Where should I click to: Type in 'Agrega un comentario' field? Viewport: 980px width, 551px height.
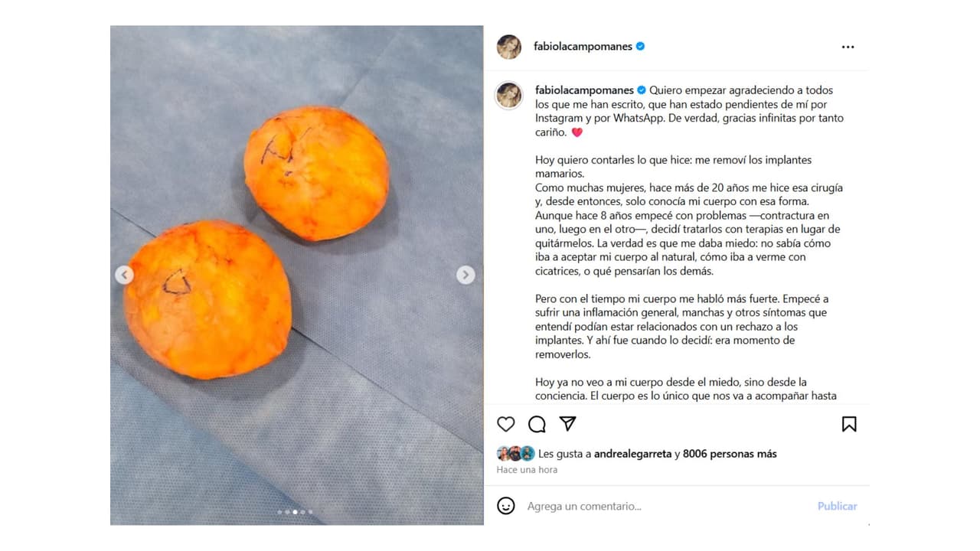point(658,506)
